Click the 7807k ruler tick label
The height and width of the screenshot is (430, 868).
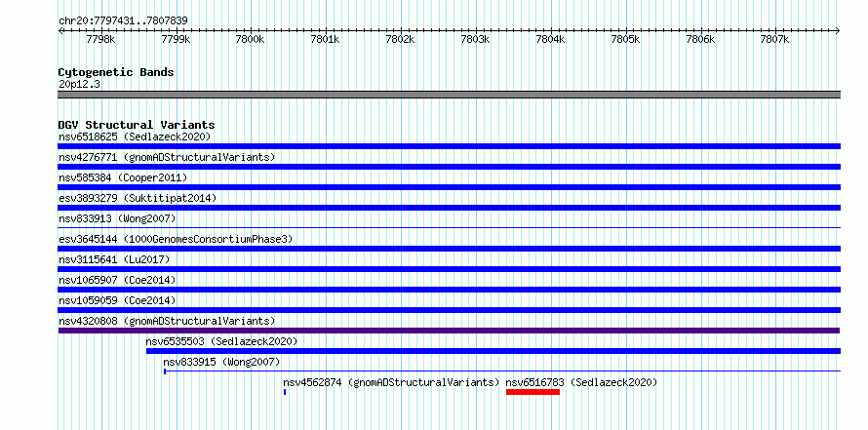775,39
